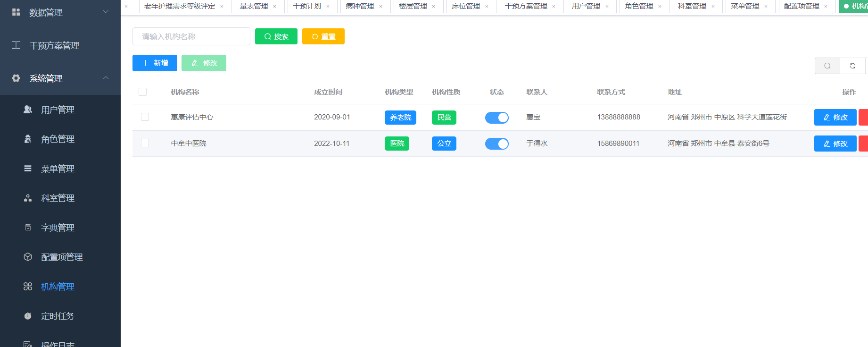Click the search magnifier icon above the table

click(x=827, y=66)
